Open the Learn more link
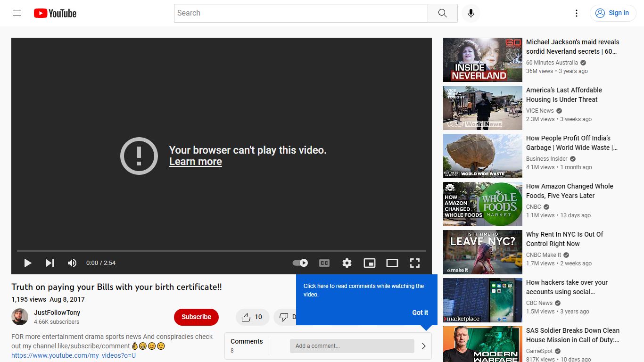 196,162
